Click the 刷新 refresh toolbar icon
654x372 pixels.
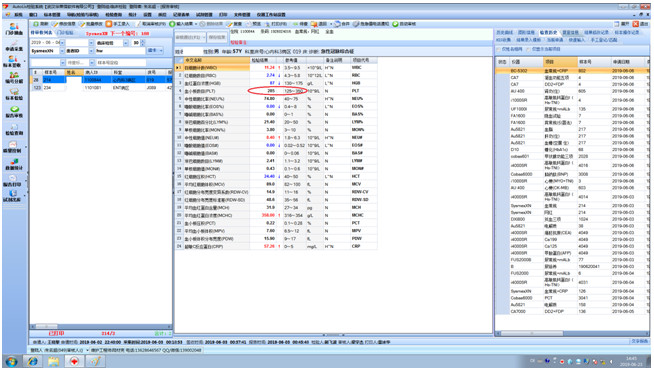(x=36, y=24)
